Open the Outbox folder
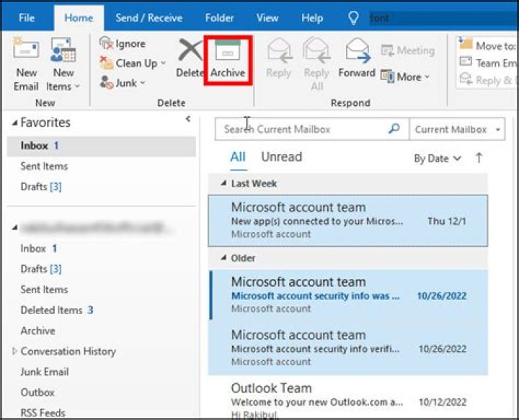The image size is (519, 420). [x=37, y=392]
